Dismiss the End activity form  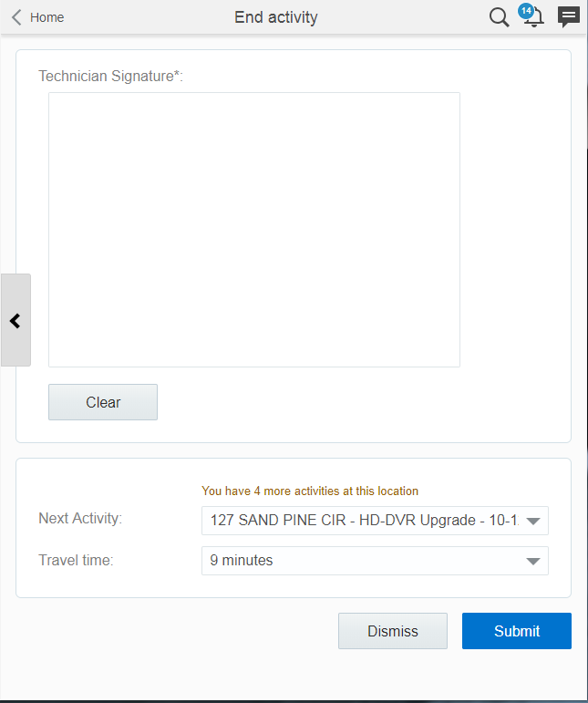pos(393,631)
